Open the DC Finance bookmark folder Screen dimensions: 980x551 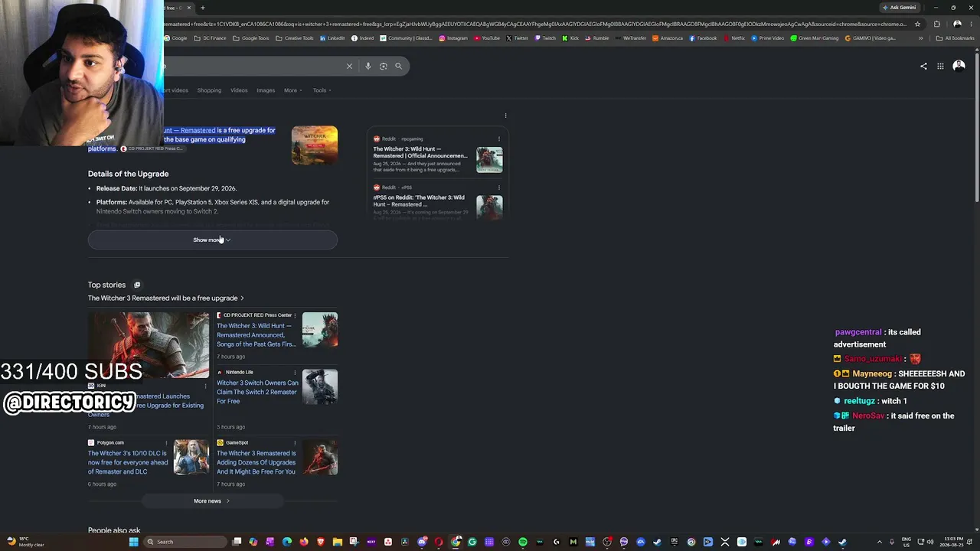tap(210, 38)
